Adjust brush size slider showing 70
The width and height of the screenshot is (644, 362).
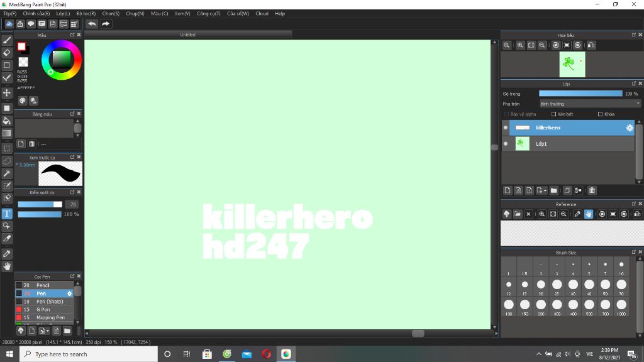coord(40,204)
